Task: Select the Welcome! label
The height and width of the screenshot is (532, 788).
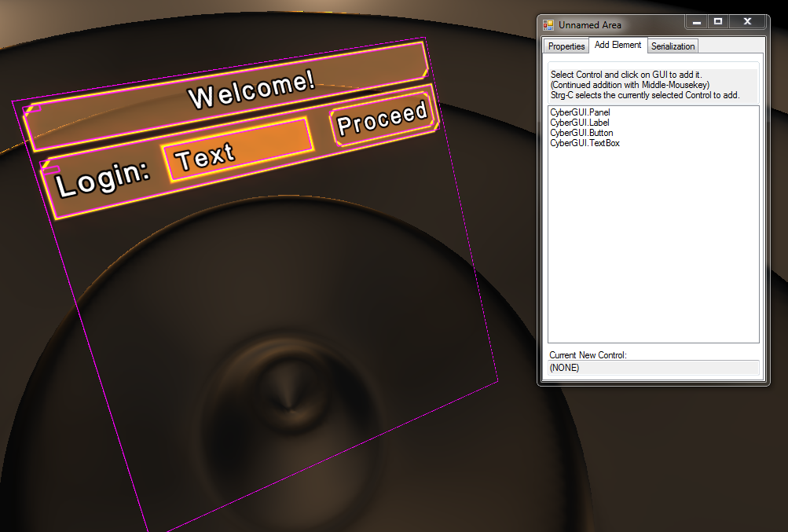Action: tap(251, 89)
